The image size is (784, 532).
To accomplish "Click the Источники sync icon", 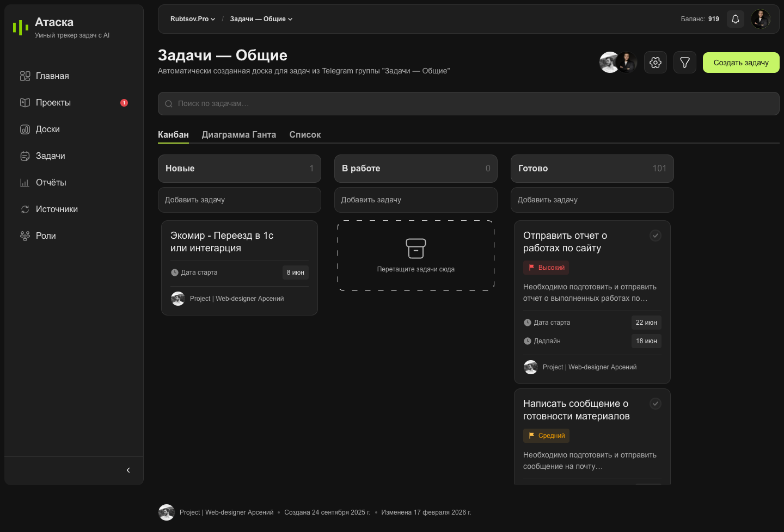I will pyautogui.click(x=25, y=209).
